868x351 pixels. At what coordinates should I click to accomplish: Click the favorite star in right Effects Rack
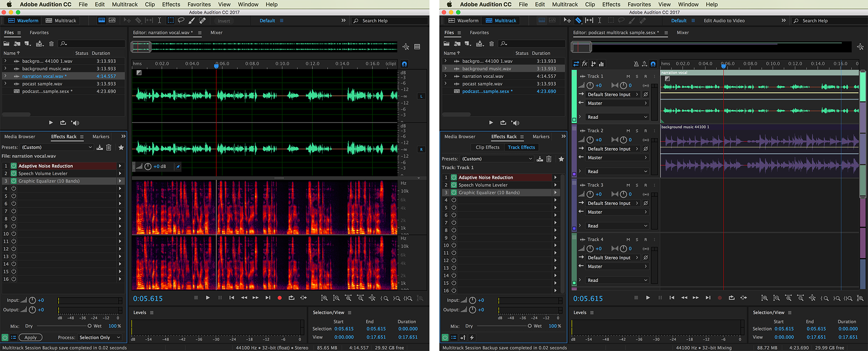[x=561, y=159]
